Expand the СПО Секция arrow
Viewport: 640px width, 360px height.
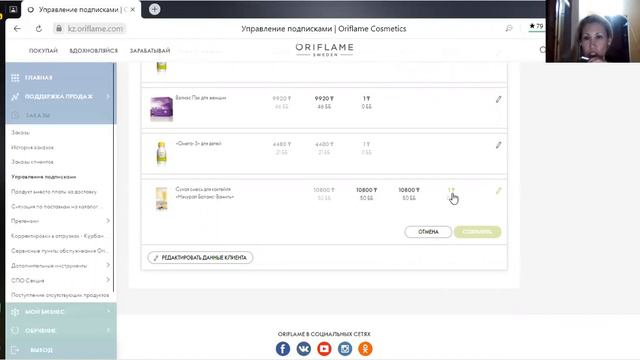[108, 280]
